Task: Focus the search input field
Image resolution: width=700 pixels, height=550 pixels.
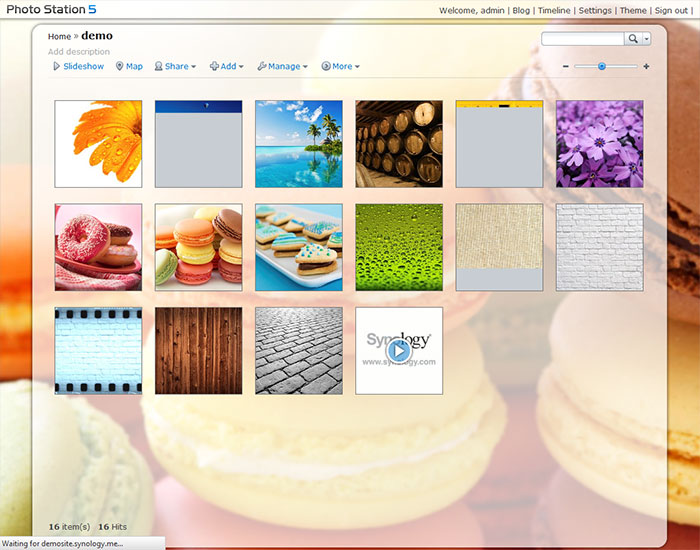Action: [583, 39]
